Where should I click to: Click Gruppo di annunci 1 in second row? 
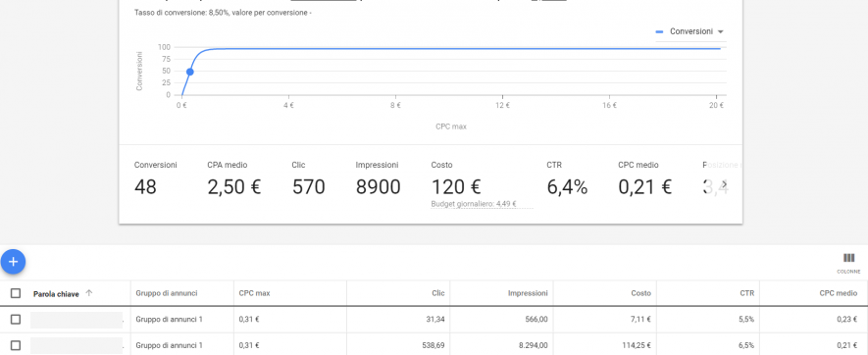click(170, 345)
